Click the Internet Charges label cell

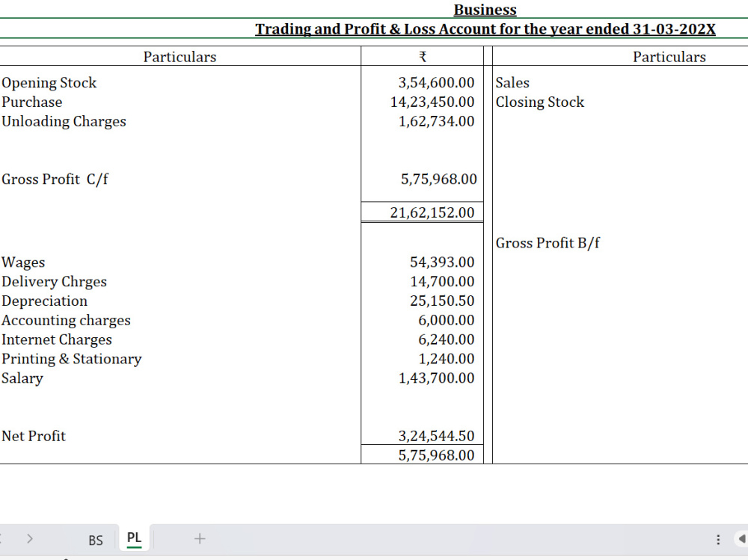click(x=57, y=339)
